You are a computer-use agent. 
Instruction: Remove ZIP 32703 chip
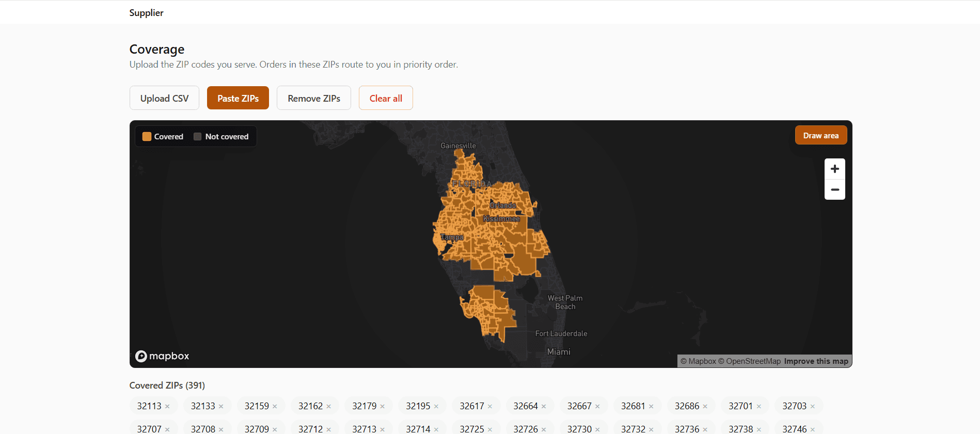pyautogui.click(x=813, y=407)
